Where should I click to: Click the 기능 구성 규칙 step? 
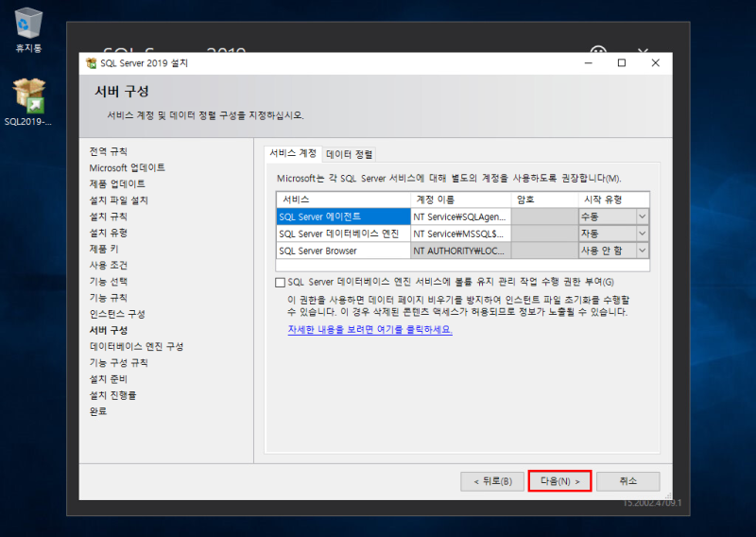119,363
